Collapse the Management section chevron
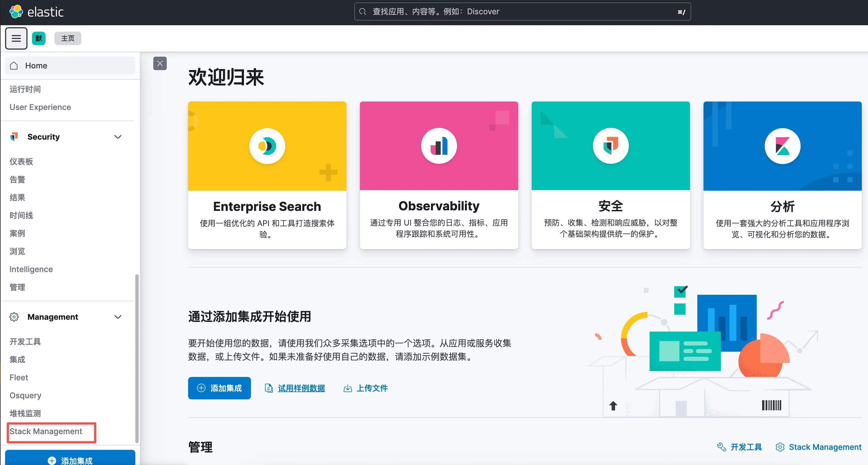Viewport: 868px width, 465px height. coord(118,317)
